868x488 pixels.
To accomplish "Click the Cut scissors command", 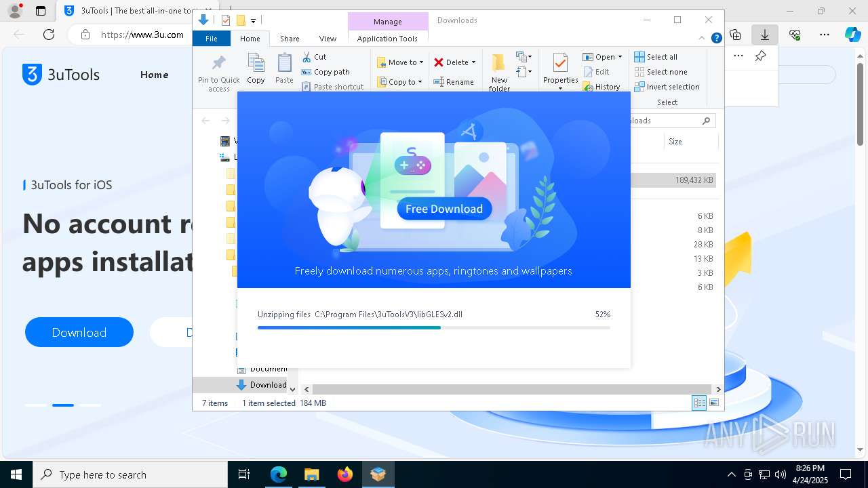I will pos(314,57).
